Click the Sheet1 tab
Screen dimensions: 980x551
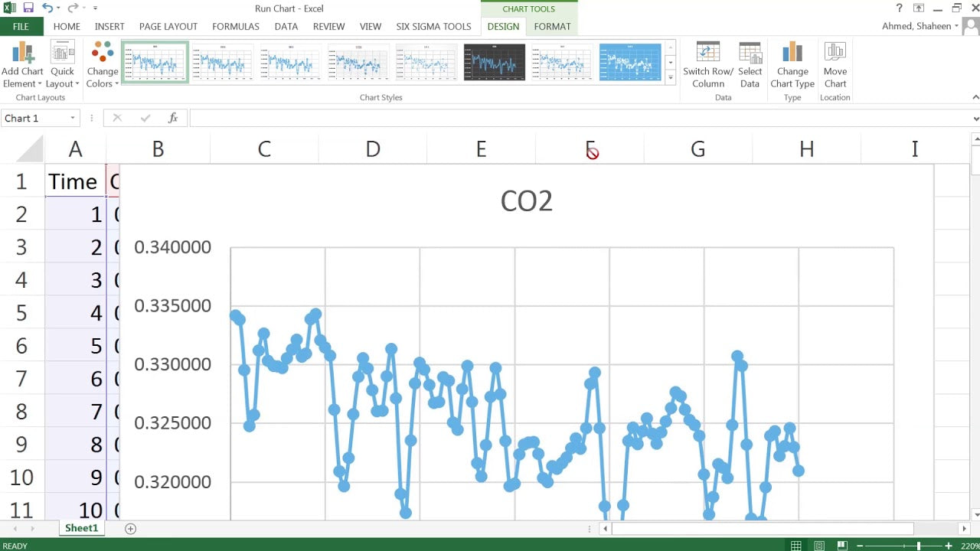pyautogui.click(x=81, y=528)
